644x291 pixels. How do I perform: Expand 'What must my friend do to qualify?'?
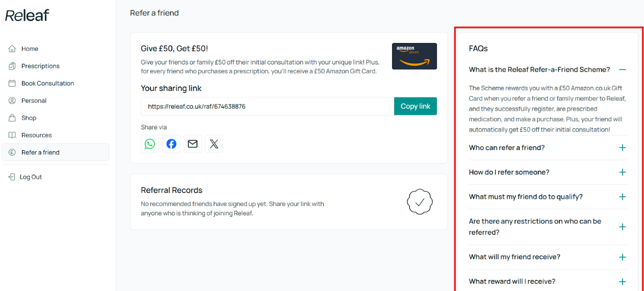point(548,197)
